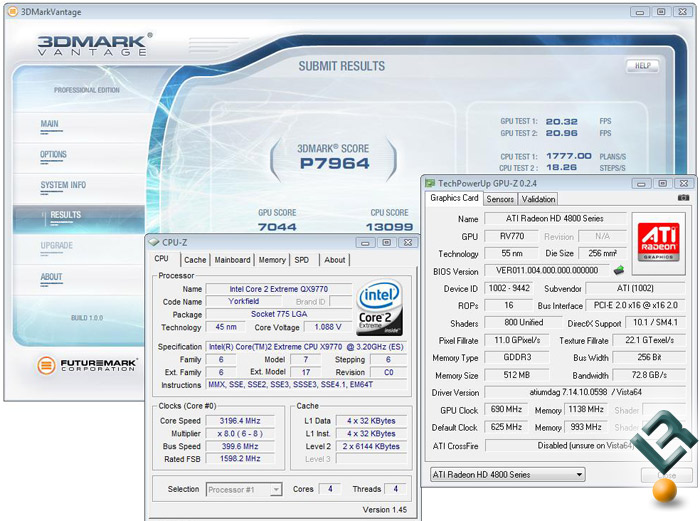Click the Futuremark Corporation logo

coord(87,365)
